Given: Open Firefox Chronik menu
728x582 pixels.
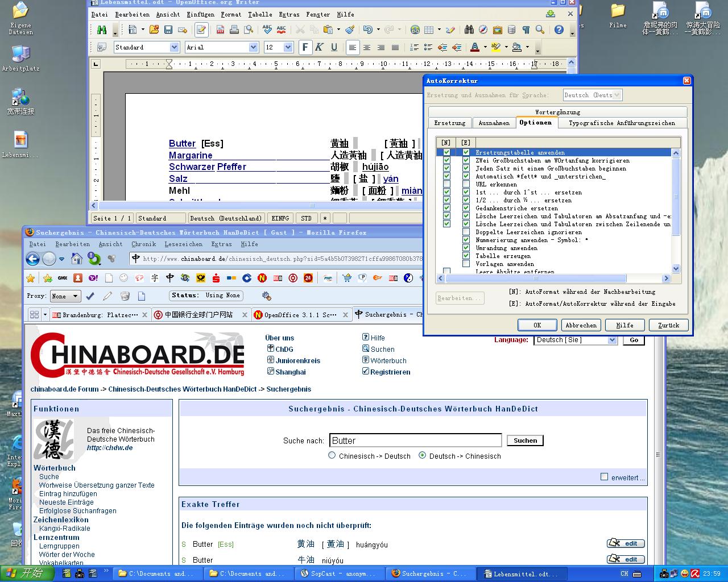Looking at the screenshot, I should tap(143, 244).
